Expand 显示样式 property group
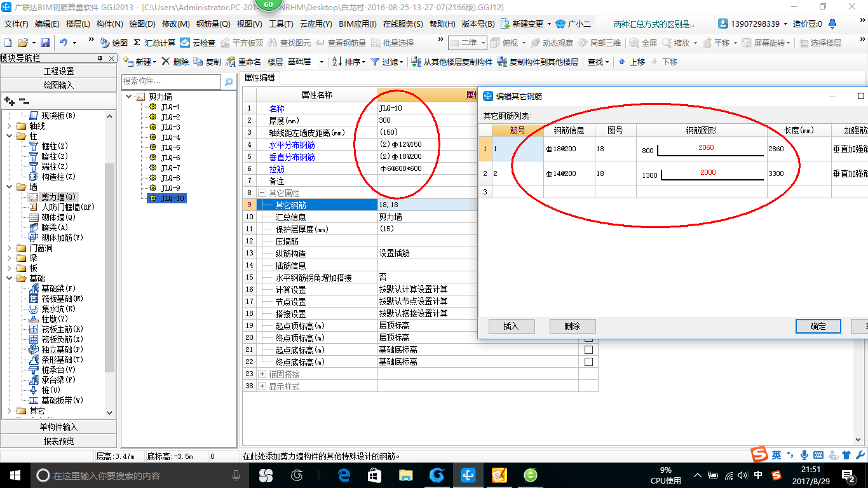 [262, 386]
